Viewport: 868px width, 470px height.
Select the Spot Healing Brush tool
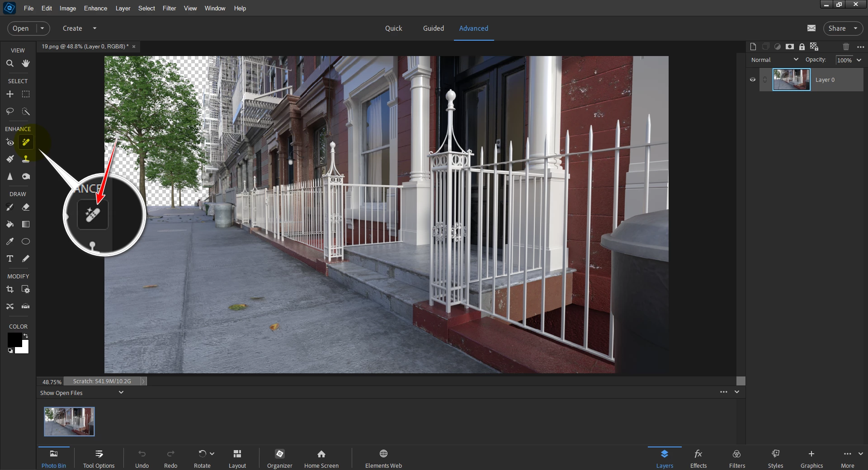pos(26,142)
